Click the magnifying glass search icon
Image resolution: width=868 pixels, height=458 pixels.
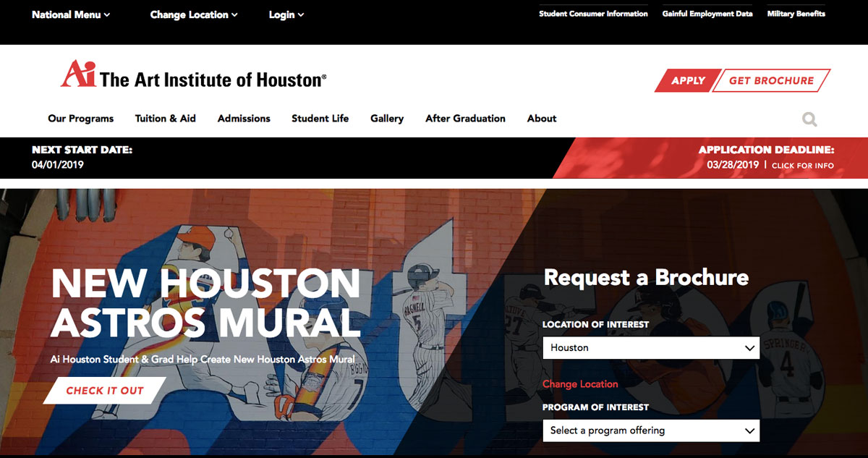tap(809, 119)
